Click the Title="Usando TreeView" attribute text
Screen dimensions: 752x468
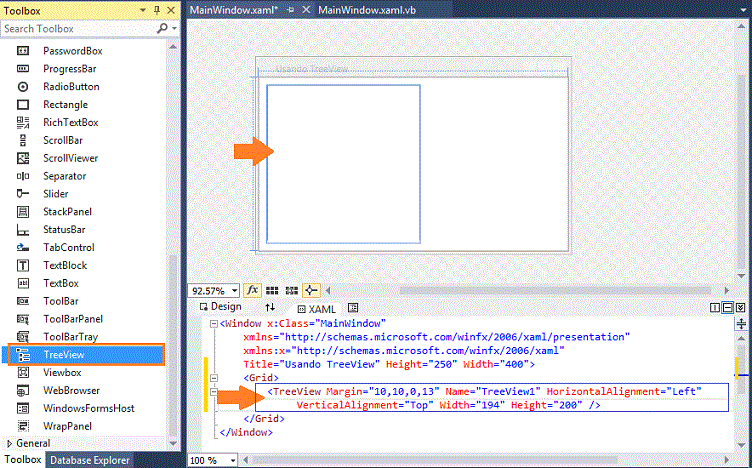click(312, 364)
